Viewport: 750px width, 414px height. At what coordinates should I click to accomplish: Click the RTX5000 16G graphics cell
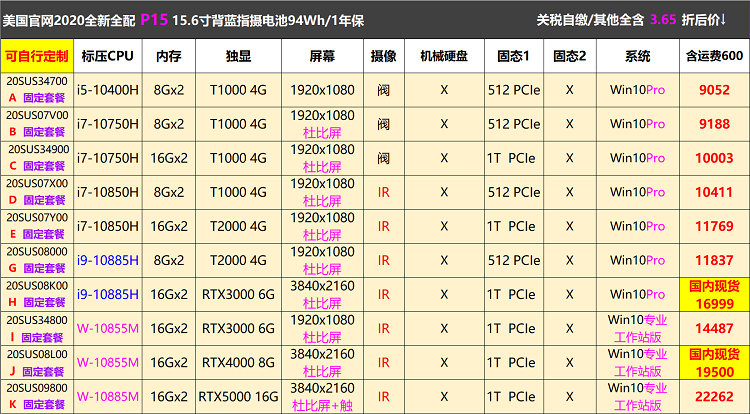pos(238,396)
